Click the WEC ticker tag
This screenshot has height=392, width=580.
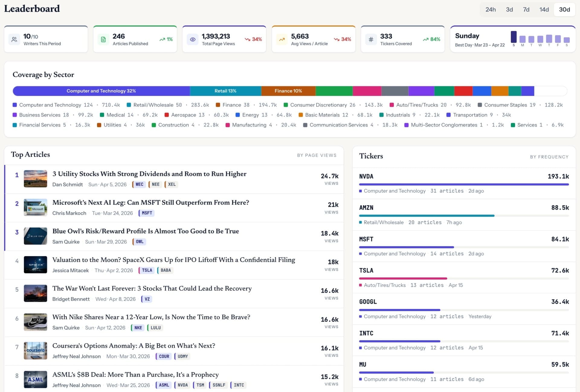139,184
